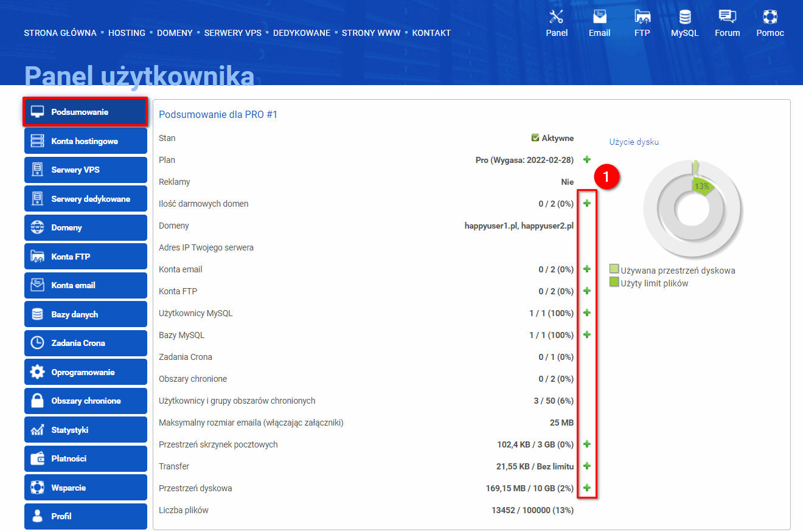Image resolution: width=803 pixels, height=532 pixels.
Task: Click the server icon in Konta hostingowe
Action: click(x=38, y=141)
